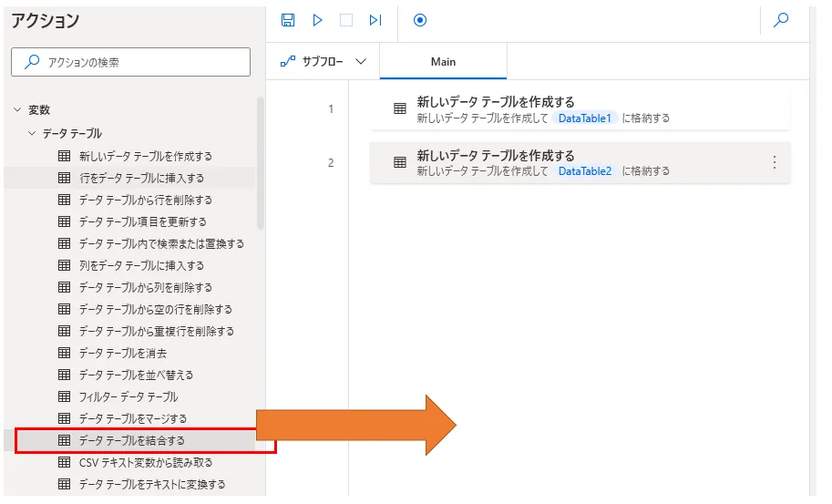832x504 pixels.
Task: Collapse the 変数 tree group
Action: click(x=16, y=110)
